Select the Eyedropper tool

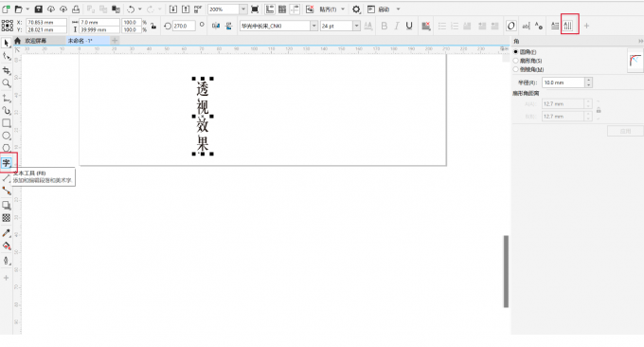click(x=7, y=233)
